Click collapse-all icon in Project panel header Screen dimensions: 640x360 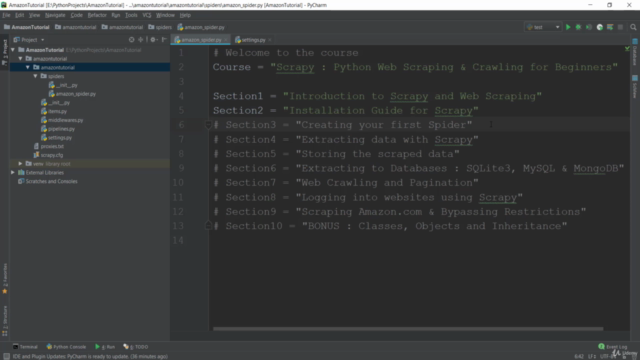141,40
